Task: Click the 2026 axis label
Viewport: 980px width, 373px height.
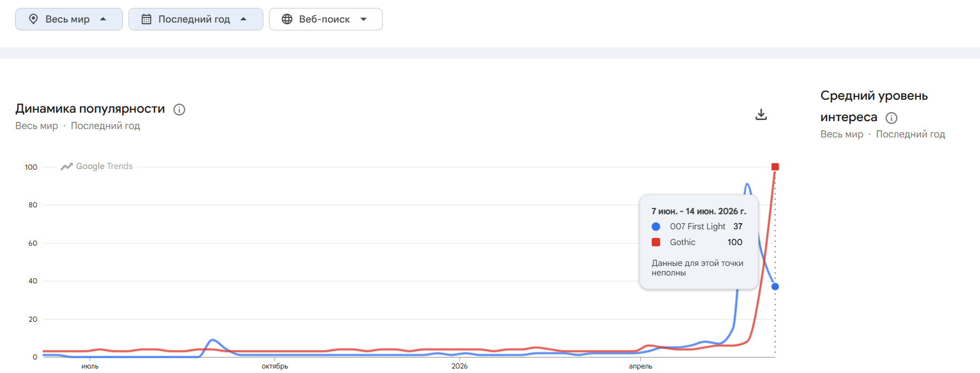Action: click(x=460, y=366)
